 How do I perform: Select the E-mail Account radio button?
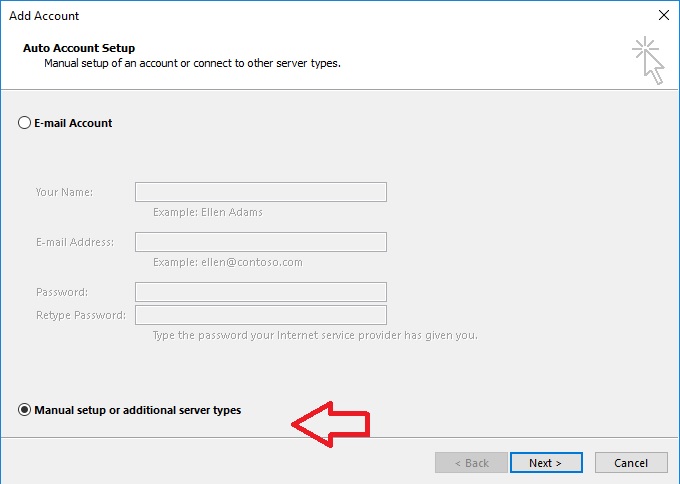pyautogui.click(x=25, y=123)
